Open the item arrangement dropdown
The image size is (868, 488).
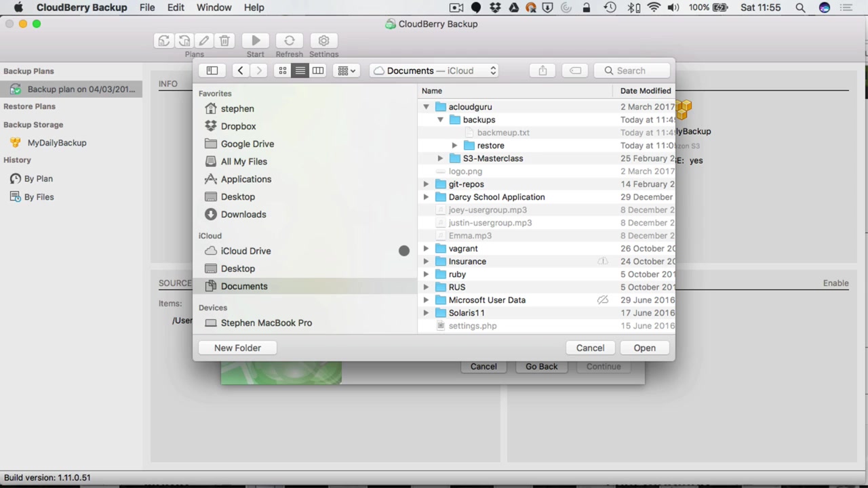(346, 70)
